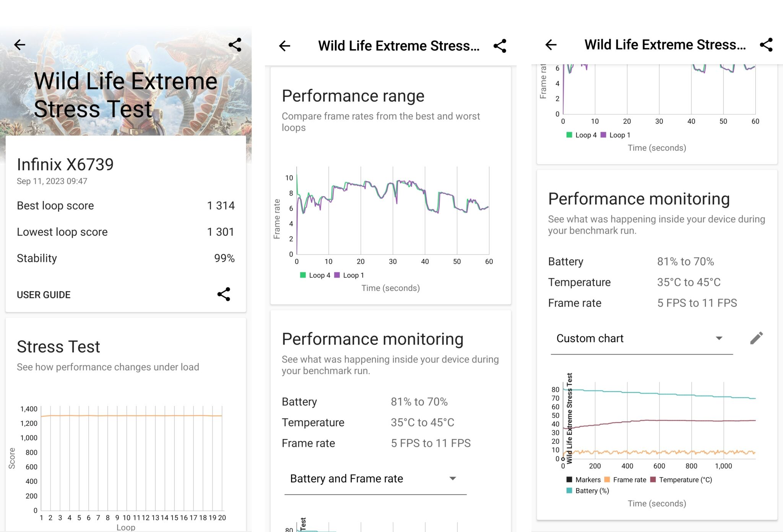
Task: Select Performance monitoring heading on middle screen
Action: click(373, 339)
